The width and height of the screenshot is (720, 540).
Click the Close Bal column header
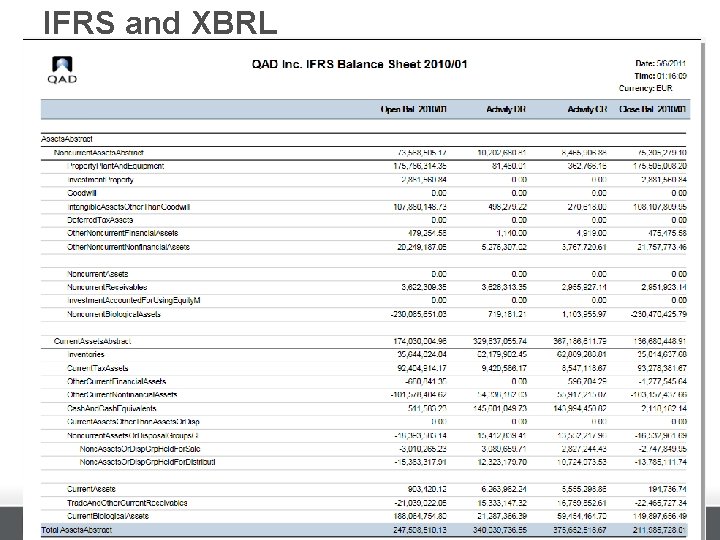click(652, 109)
